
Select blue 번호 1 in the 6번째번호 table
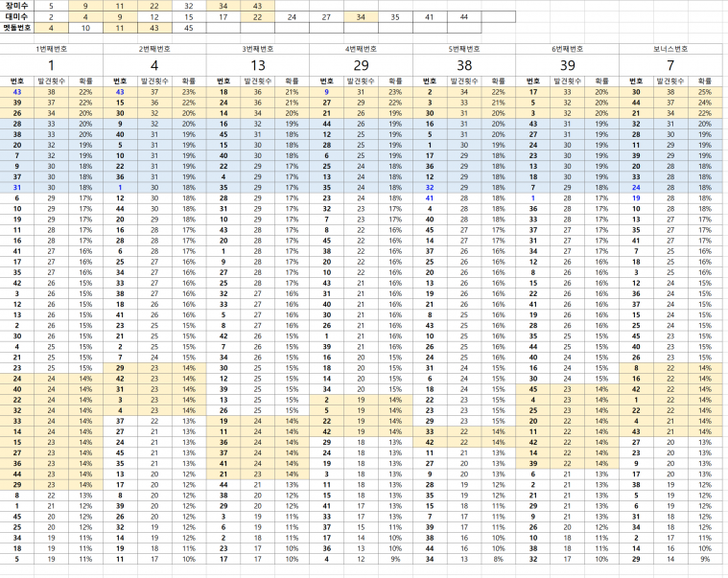click(x=533, y=198)
